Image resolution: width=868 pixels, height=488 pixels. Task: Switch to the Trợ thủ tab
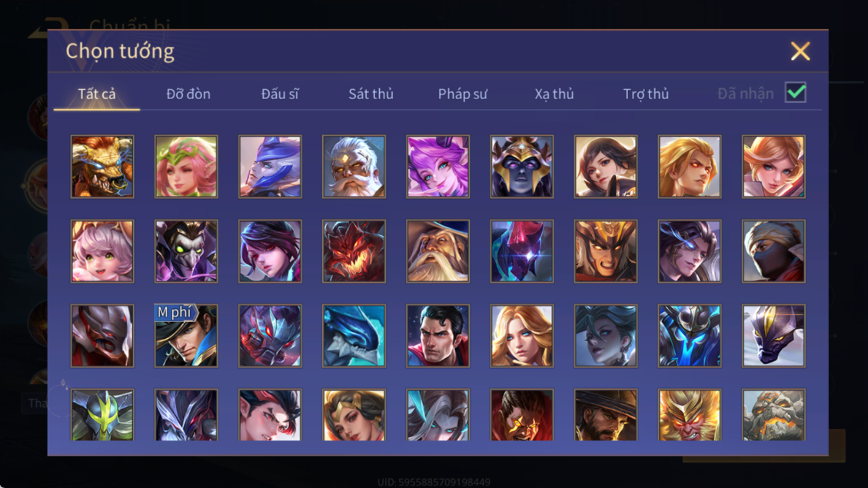coord(646,94)
